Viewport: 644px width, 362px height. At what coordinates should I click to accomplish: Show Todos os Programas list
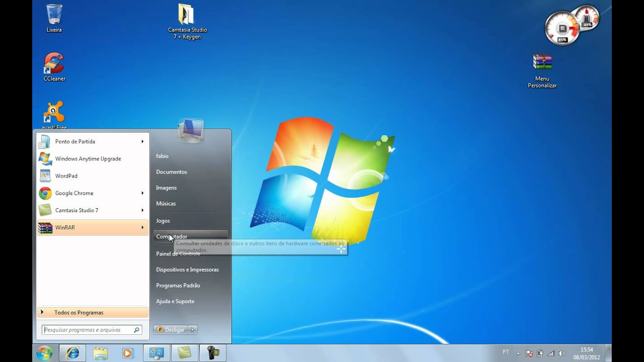click(93, 312)
